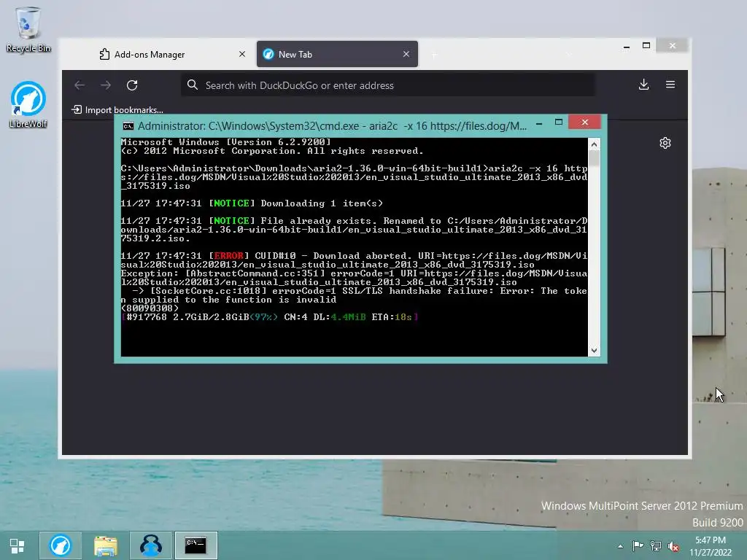Screen dimensions: 747x560
Task: Focus the DuckDuckGo search address bar
Action: pyautogui.click(x=387, y=85)
